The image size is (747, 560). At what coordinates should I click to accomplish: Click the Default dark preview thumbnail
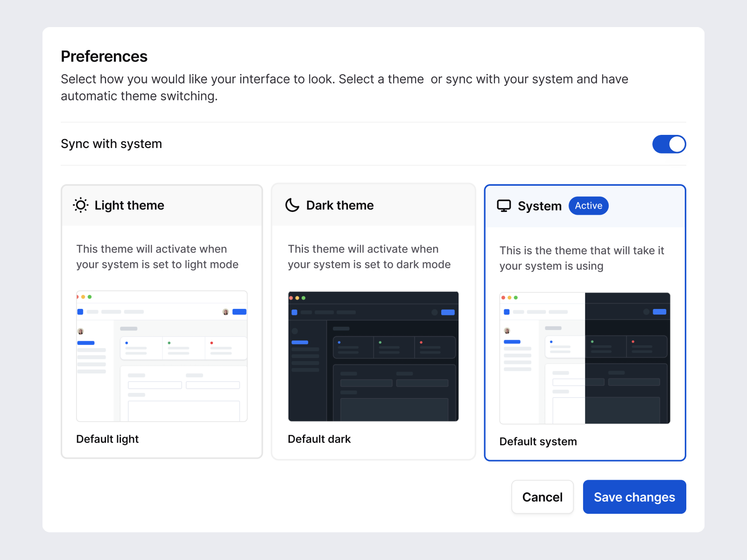373,357
